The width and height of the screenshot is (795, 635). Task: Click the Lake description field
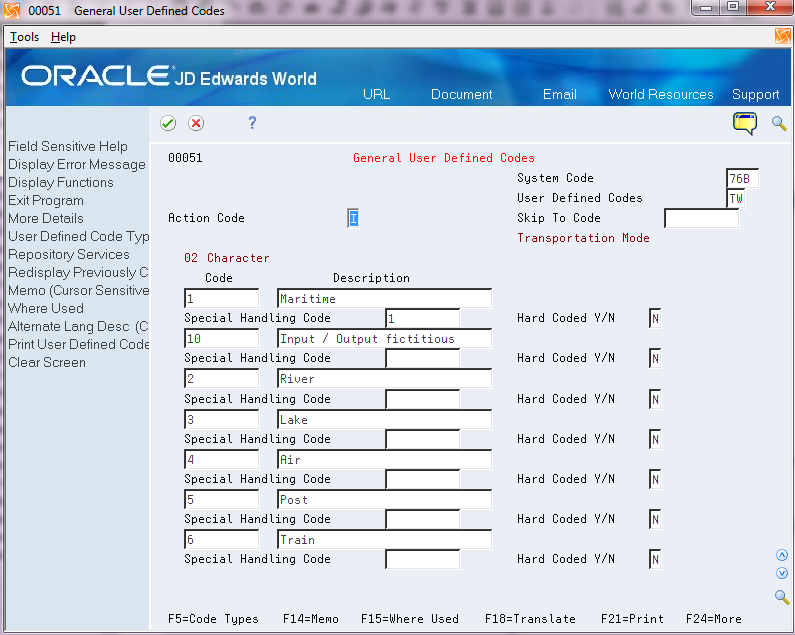coord(384,420)
